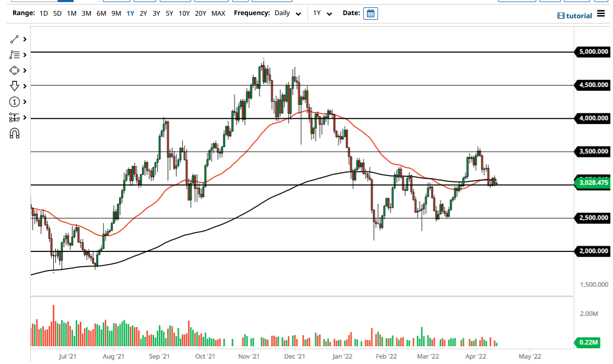Click the 10Y range button
The height and width of the screenshot is (364, 613).
[184, 13]
